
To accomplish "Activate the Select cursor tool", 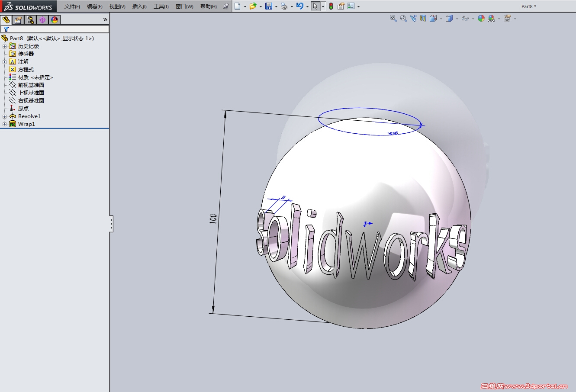I will pos(315,6).
